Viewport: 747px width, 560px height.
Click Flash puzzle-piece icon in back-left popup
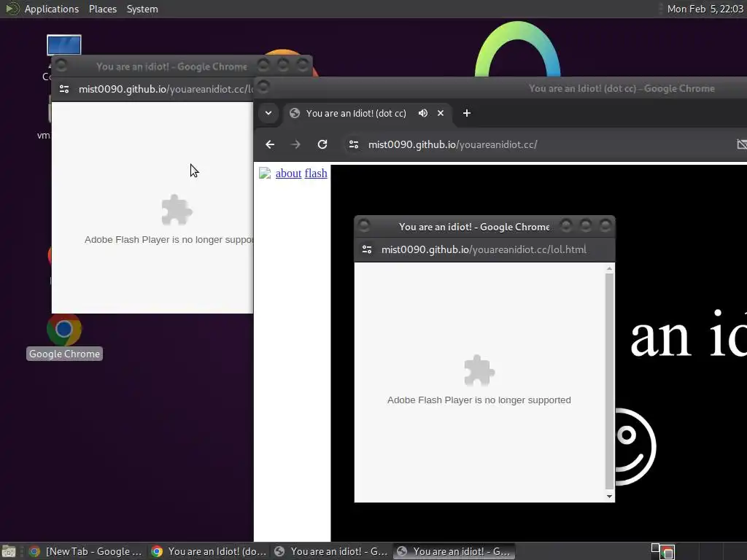(177, 210)
